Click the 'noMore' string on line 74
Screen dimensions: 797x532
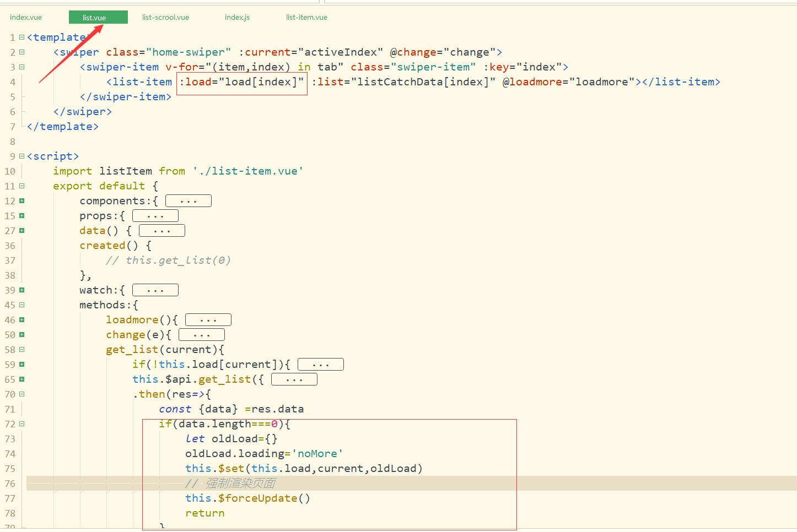pyautogui.click(x=317, y=454)
